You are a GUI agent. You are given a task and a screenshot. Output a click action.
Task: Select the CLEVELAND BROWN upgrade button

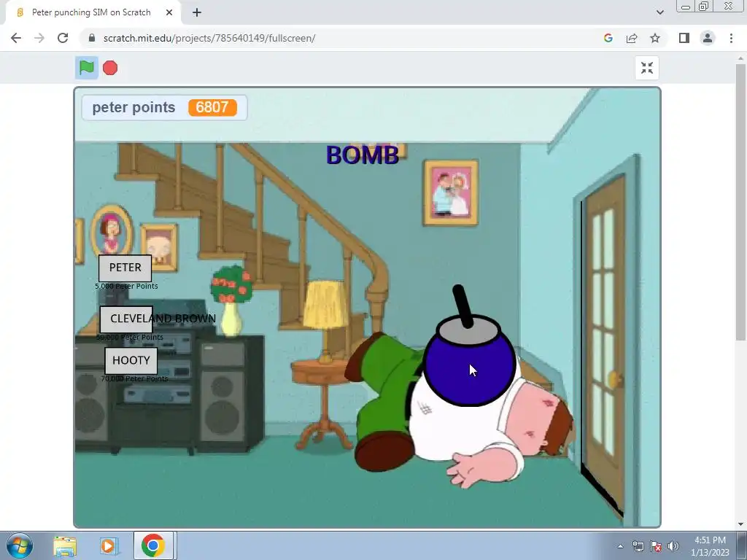pos(126,319)
